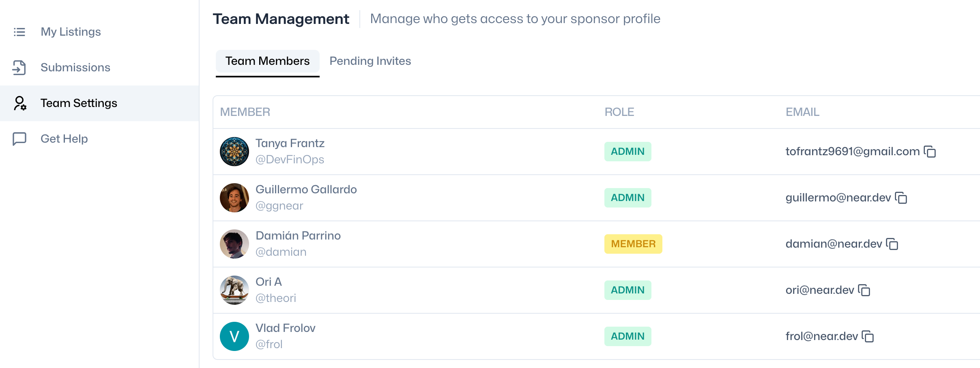Copy guillermo@near.dev email address
The height and width of the screenshot is (368, 980).
click(901, 198)
